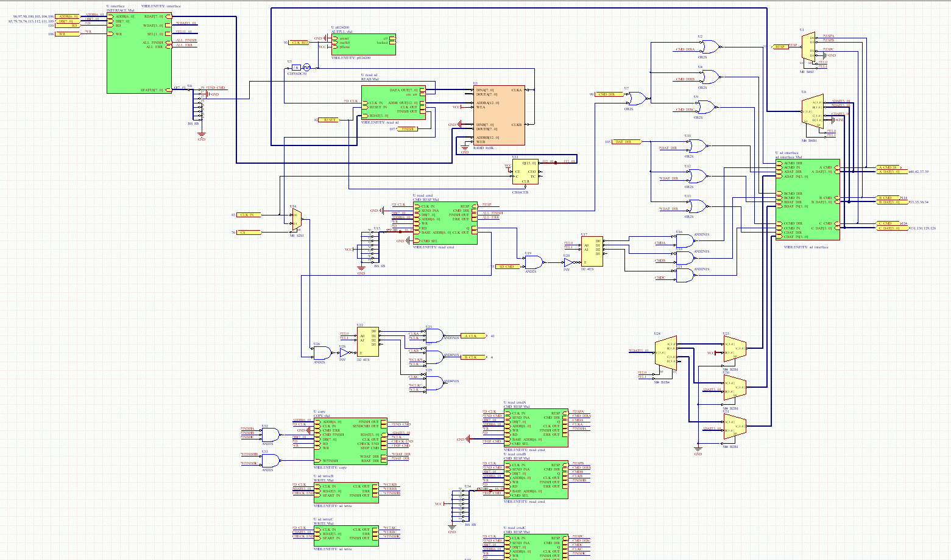The image size is (951, 560).
Task: Select the U_ad_interface sheet symbol
Action: (x=807, y=200)
